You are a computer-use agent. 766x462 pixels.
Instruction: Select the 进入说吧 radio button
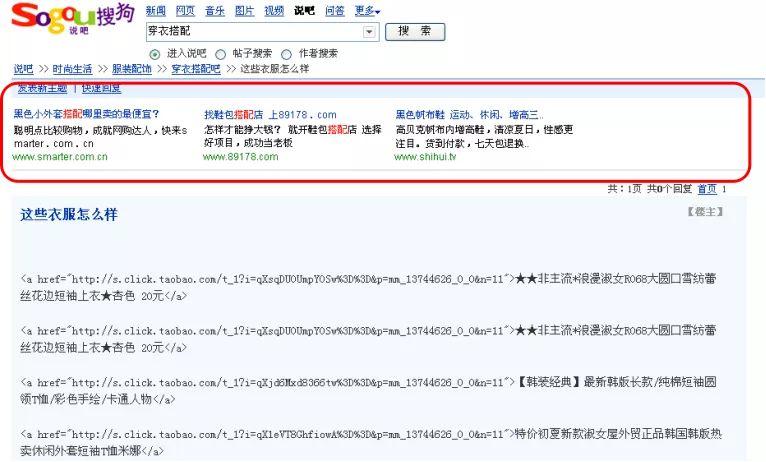[155, 54]
